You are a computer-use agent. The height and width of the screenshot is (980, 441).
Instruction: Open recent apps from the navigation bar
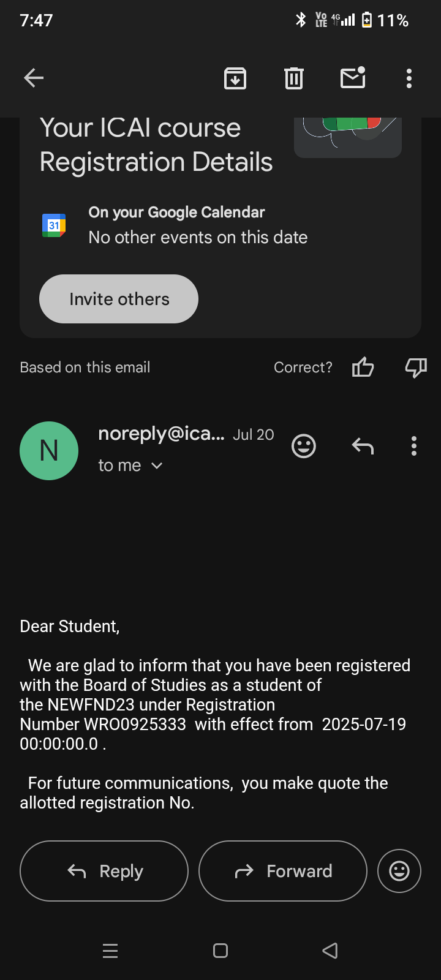pyautogui.click(x=110, y=951)
